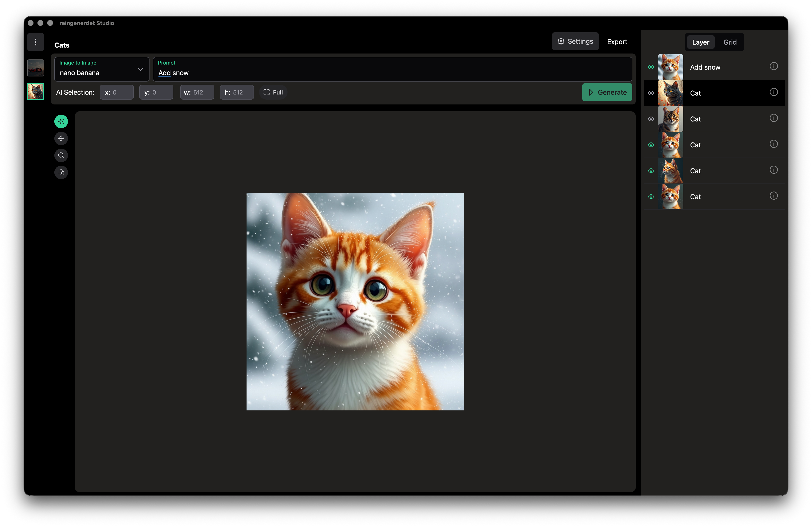The width and height of the screenshot is (812, 527).
Task: Hide the Add snow layer
Action: pos(651,67)
